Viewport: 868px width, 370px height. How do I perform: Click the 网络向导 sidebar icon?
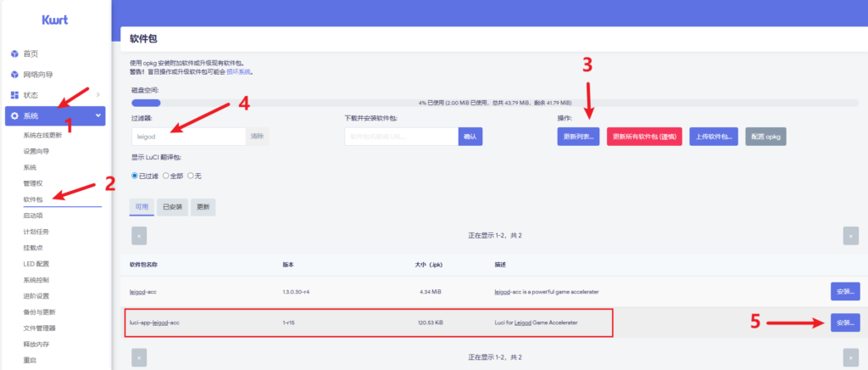tap(14, 74)
